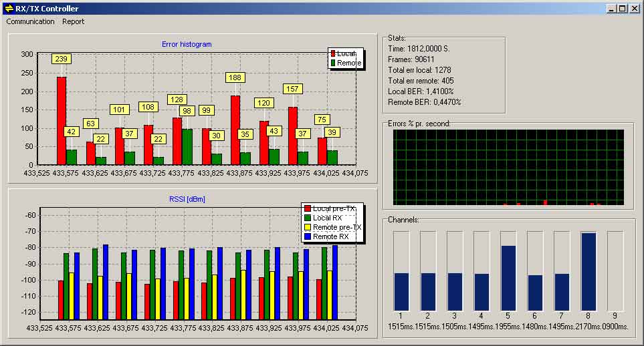Viewport: 644px width, 346px height.
Task: Click the 1480ms. channel timing label
Action: click(535, 327)
